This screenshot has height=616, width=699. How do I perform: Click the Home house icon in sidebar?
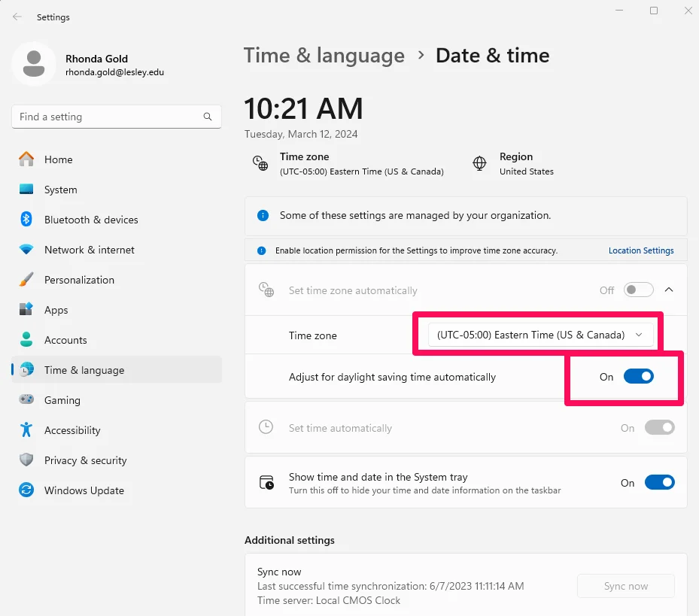[x=26, y=159]
